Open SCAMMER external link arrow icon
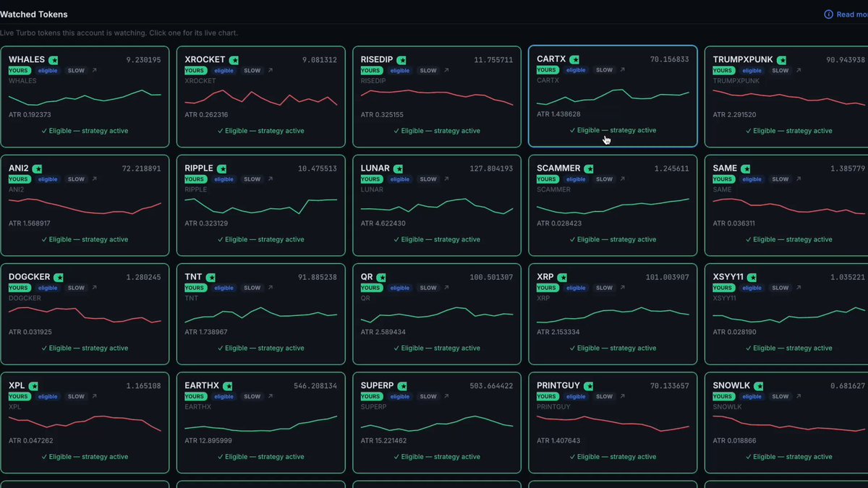The width and height of the screenshot is (868, 488). click(x=623, y=179)
